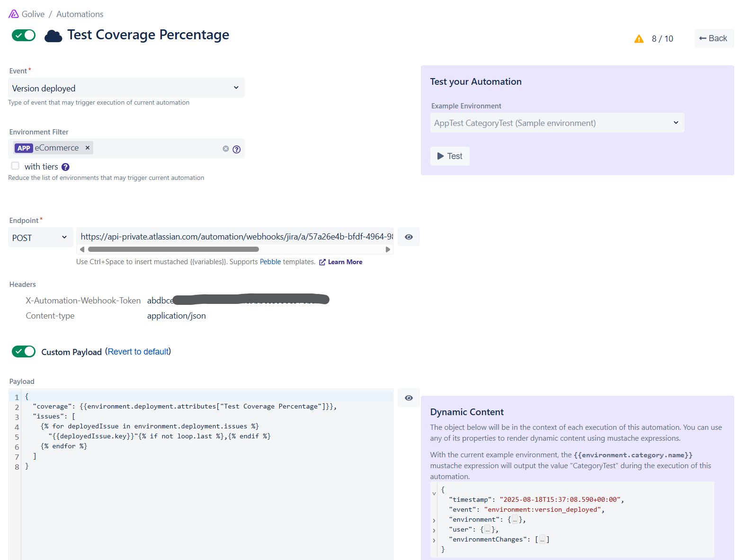The width and height of the screenshot is (739, 560).
Task: Click the warning triangle icon near 8 / 10
Action: [x=639, y=39]
